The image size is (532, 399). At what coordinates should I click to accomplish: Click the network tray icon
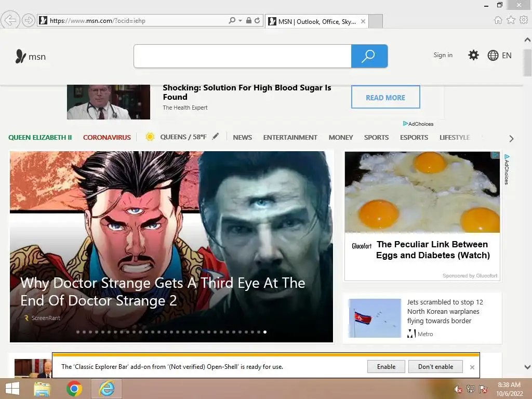[470, 389]
